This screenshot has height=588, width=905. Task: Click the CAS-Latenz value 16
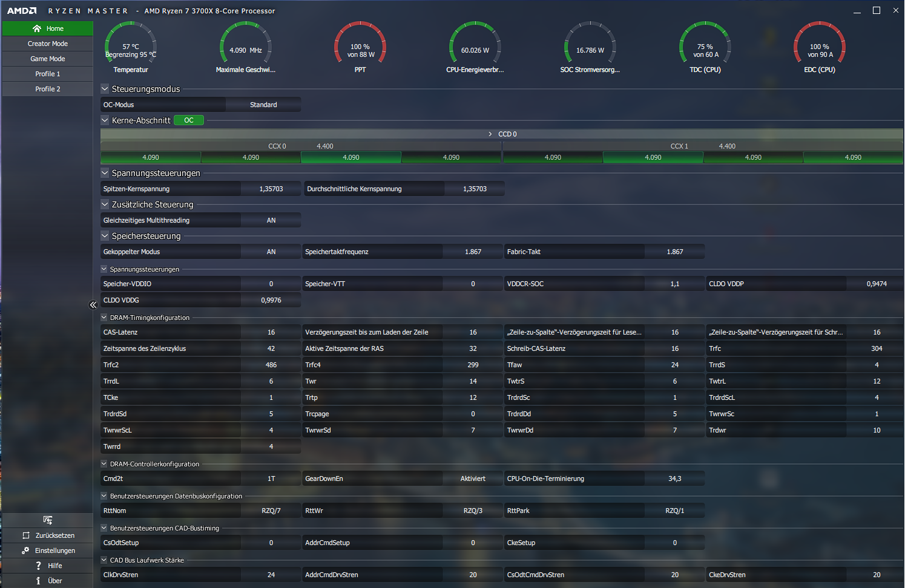[271, 332]
